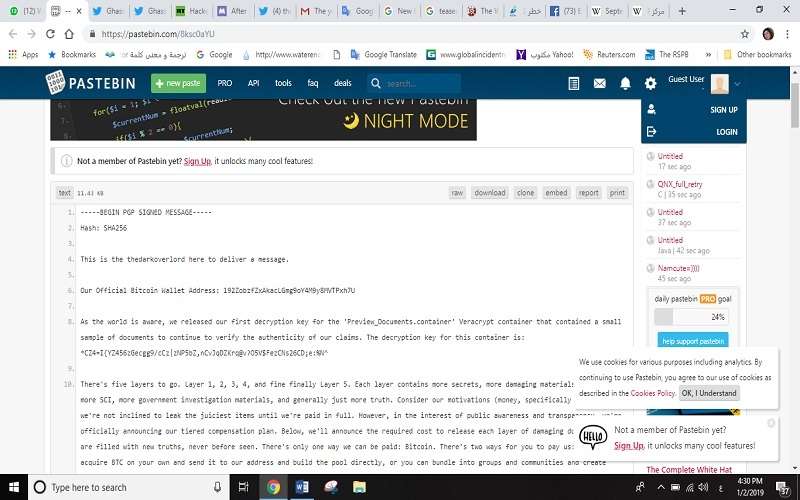Screen dimensions: 800x500
Task: Close the Hello signup popup
Action: [x=771, y=423]
